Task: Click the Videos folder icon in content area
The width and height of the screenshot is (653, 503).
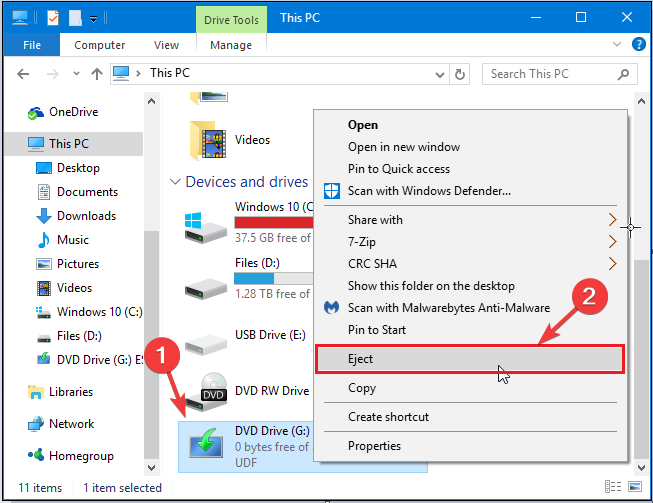Action: pos(208,140)
